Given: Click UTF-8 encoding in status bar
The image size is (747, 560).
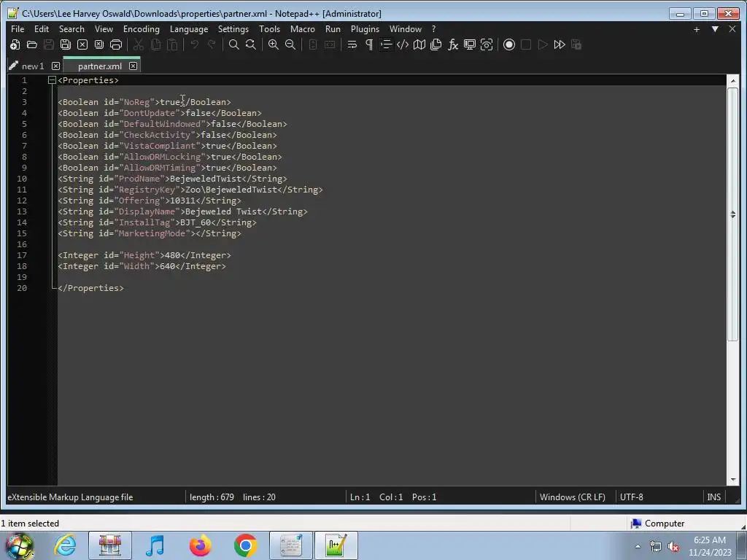Looking at the screenshot, I should click(632, 497).
